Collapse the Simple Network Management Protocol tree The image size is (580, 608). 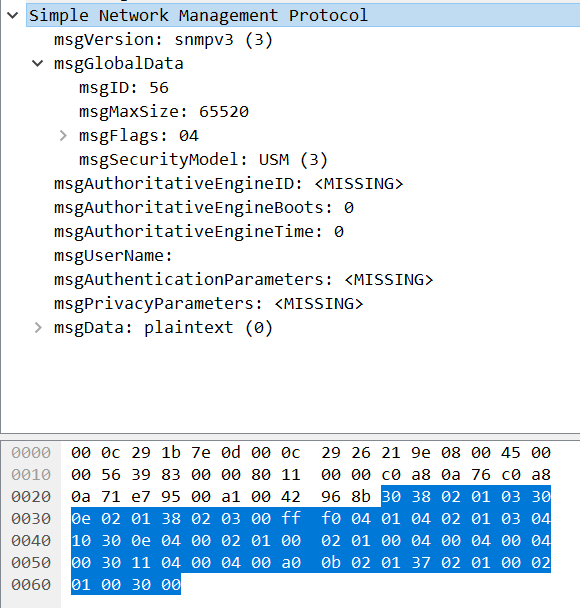[13, 16]
